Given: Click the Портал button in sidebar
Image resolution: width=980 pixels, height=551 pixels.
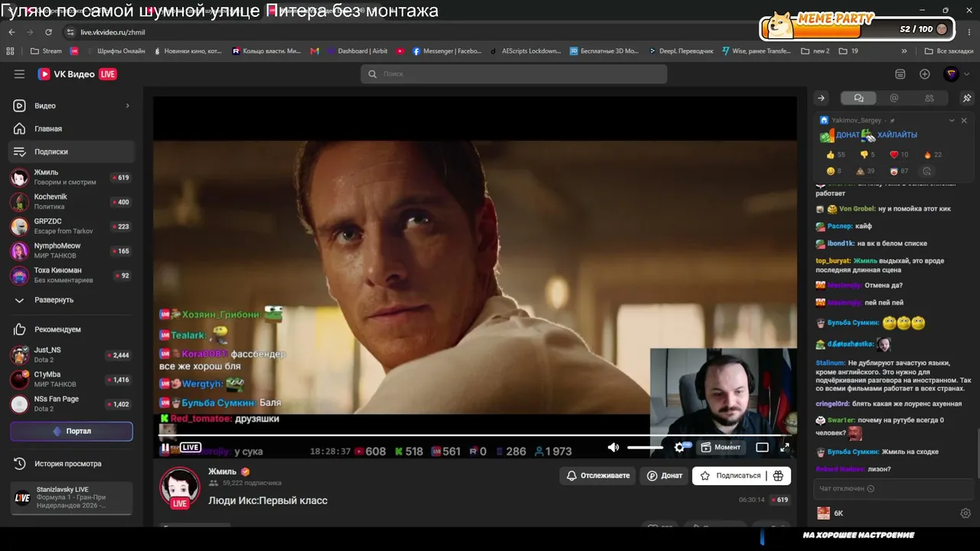Looking at the screenshot, I should click(x=71, y=431).
